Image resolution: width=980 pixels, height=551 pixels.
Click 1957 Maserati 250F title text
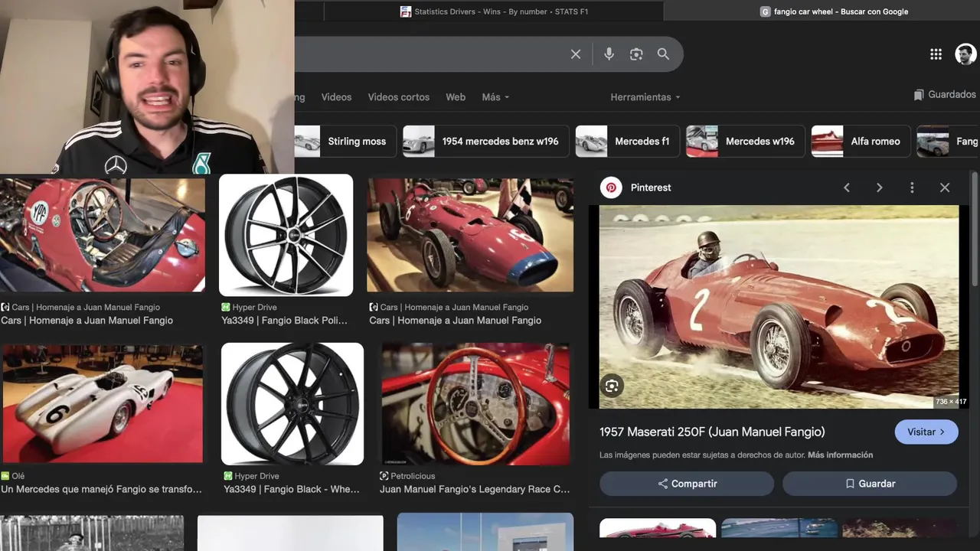[712, 432]
